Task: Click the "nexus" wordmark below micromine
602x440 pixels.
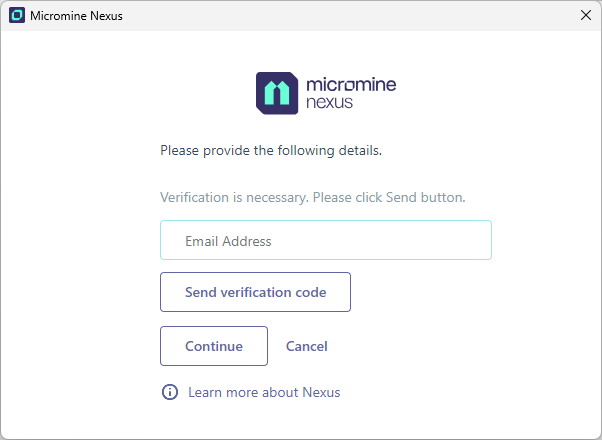Action: (x=329, y=102)
